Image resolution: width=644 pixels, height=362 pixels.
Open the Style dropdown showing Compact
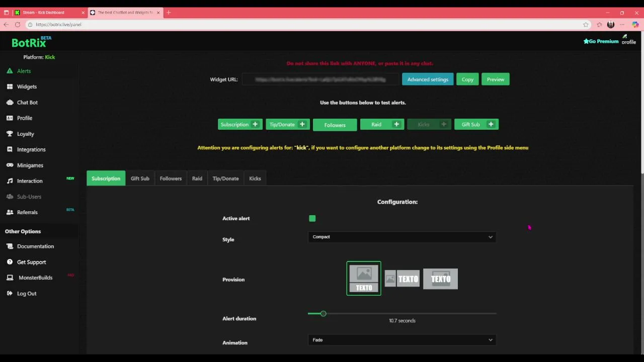[402, 237]
